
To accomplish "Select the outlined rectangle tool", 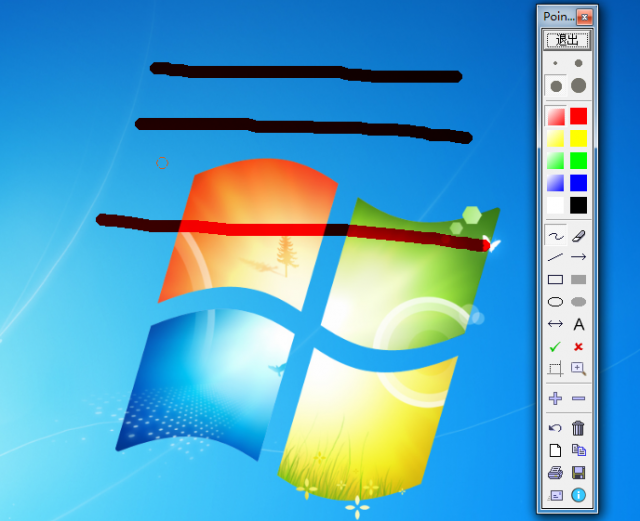I will point(555,279).
